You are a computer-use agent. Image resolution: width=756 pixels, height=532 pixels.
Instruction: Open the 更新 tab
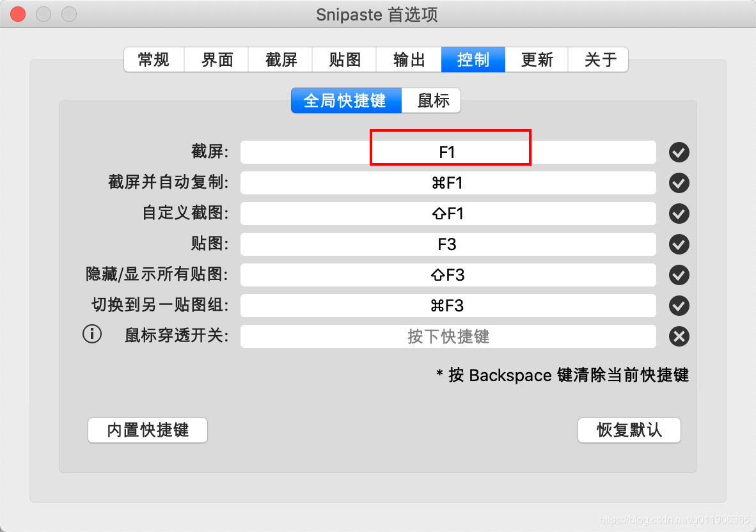pyautogui.click(x=537, y=59)
